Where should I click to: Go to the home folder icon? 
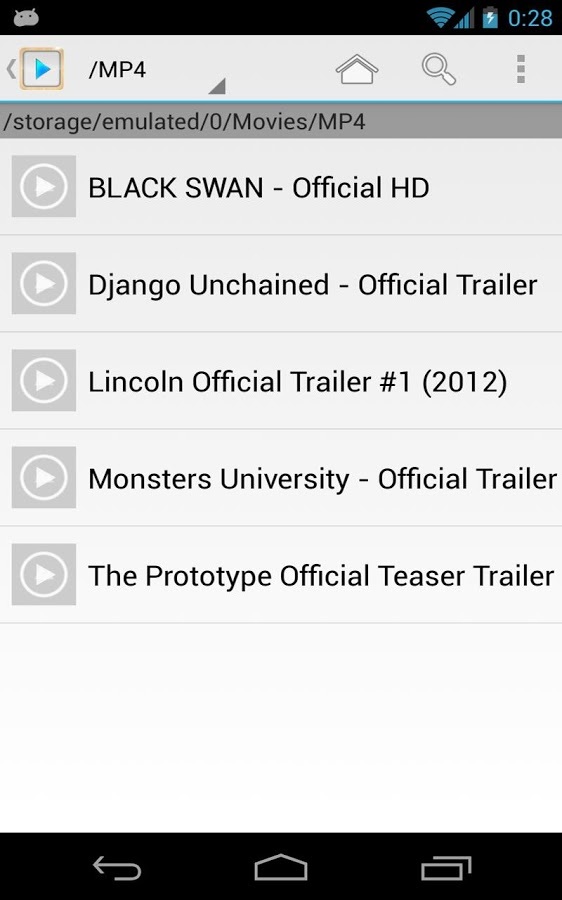click(x=356, y=69)
